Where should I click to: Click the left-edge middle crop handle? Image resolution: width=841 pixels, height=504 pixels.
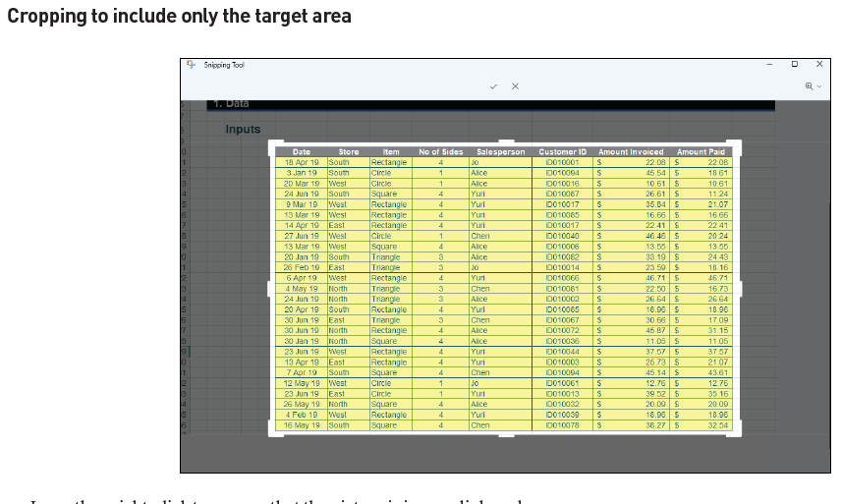pos(270,289)
